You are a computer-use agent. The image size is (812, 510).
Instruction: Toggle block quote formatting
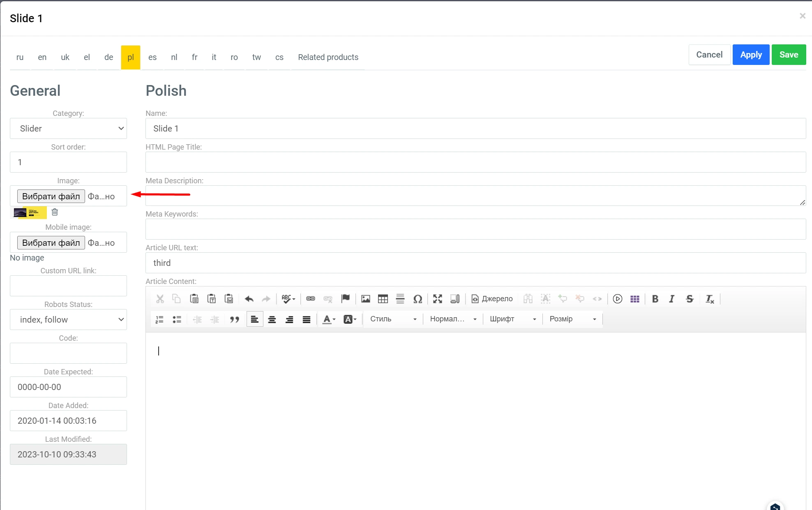click(x=234, y=319)
